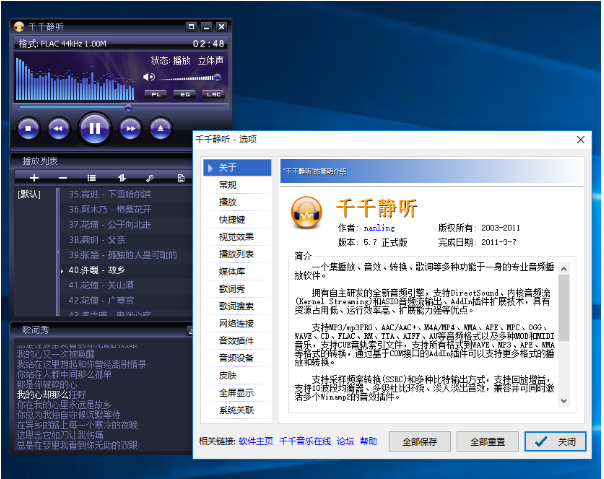Viewport: 604px width, 479px height.
Task: Click the 关闭 button in options
Action: tap(555, 442)
